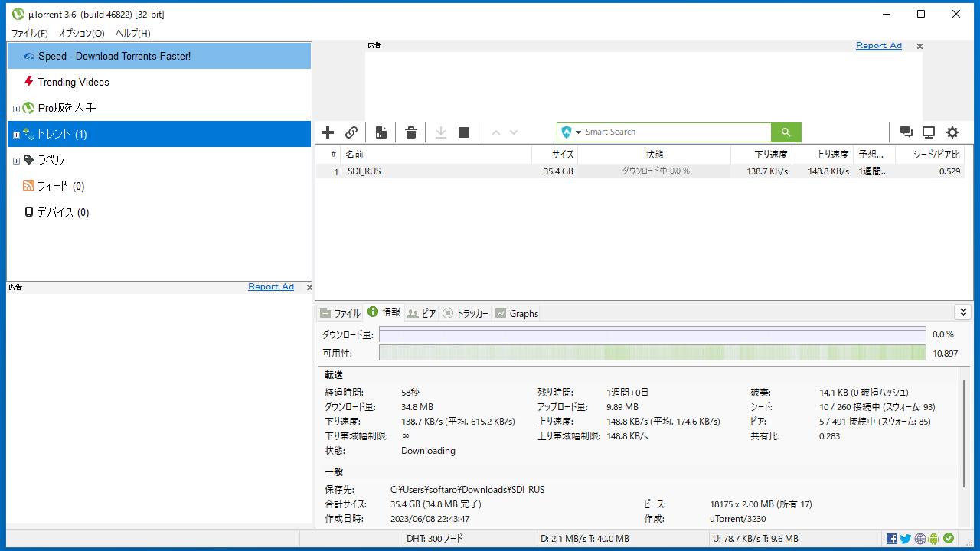Image resolution: width=980 pixels, height=551 pixels.
Task: Select Trending Videos in sidebar
Action: point(159,82)
